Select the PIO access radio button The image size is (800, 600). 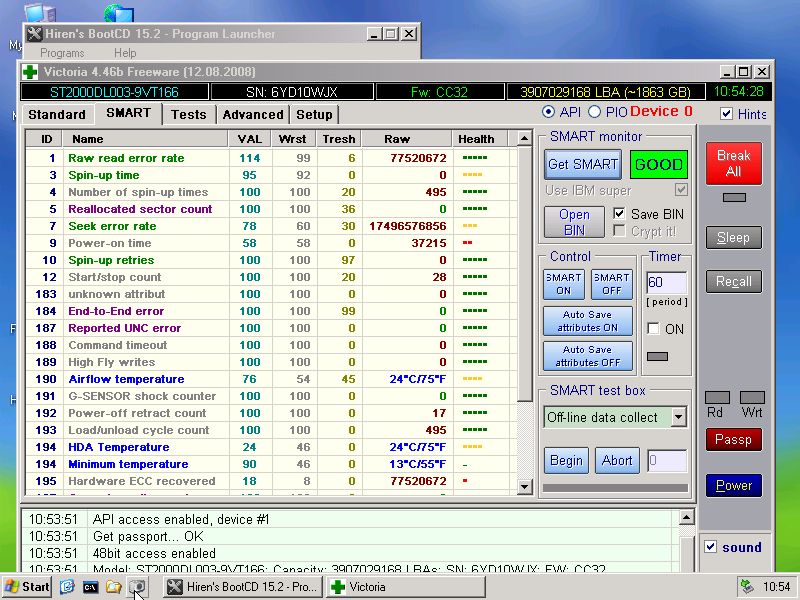(594, 112)
